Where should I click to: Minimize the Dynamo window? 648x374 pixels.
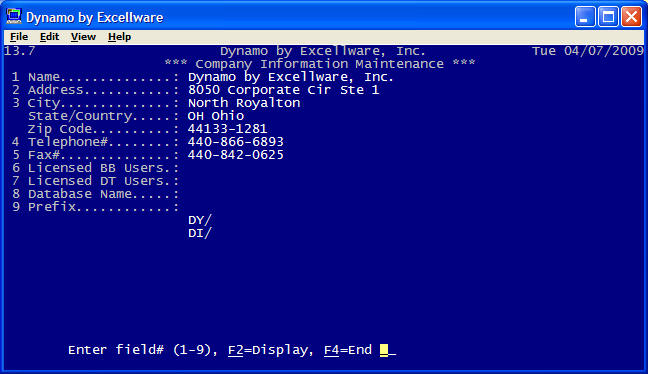pos(585,17)
